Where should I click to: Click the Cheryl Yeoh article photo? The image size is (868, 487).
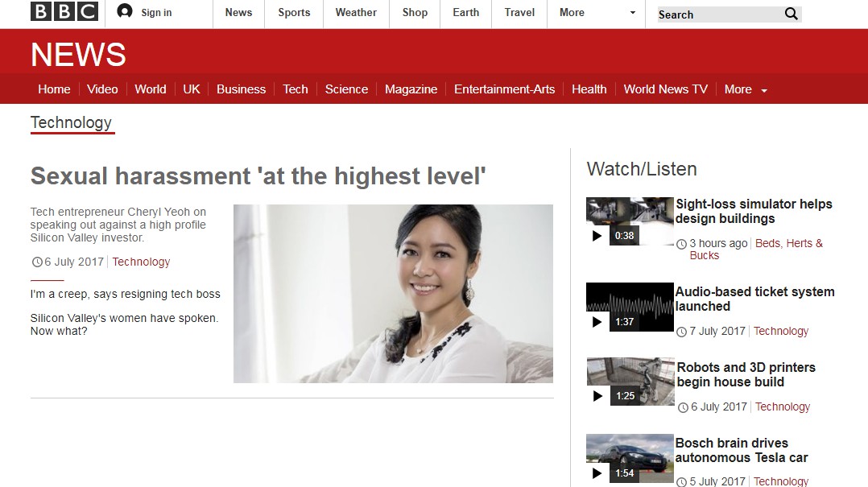(393, 294)
